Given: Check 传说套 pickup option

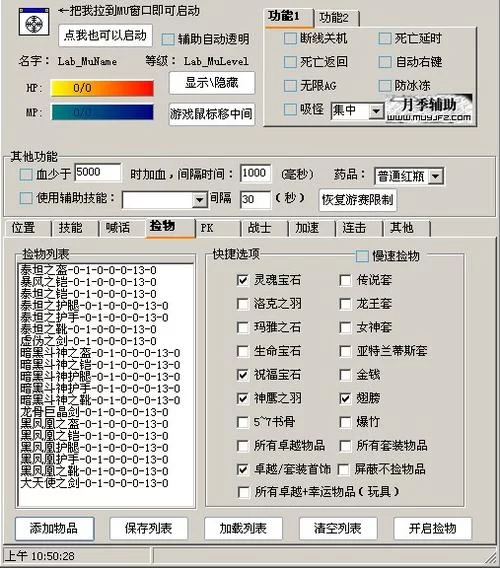Looking at the screenshot, I should pyautogui.click(x=345, y=280).
